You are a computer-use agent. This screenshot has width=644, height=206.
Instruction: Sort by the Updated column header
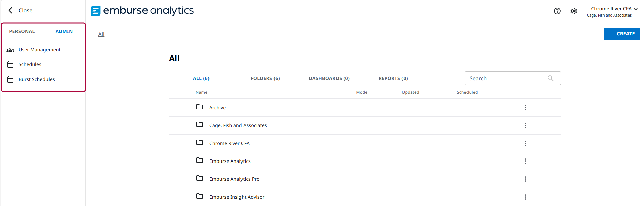[x=410, y=92]
